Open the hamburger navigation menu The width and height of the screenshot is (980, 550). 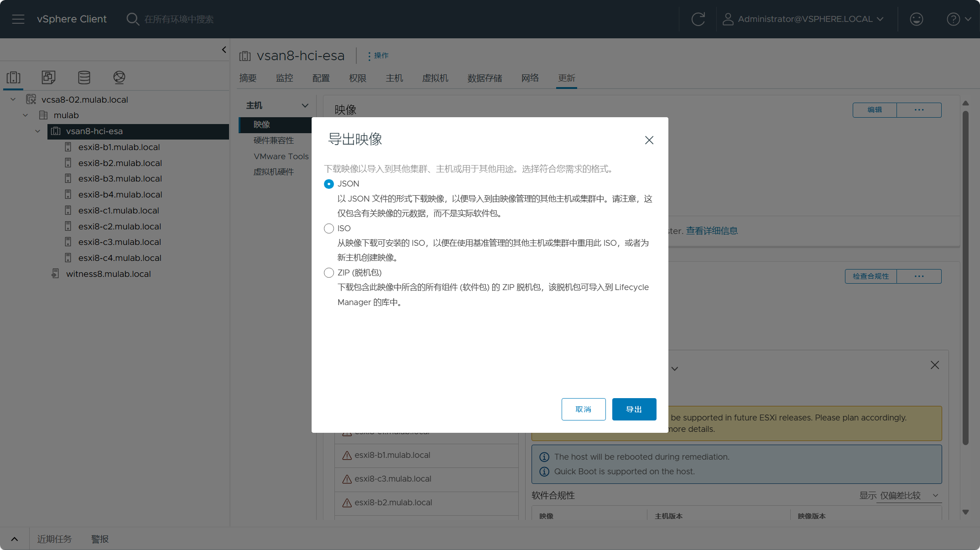tap(18, 19)
